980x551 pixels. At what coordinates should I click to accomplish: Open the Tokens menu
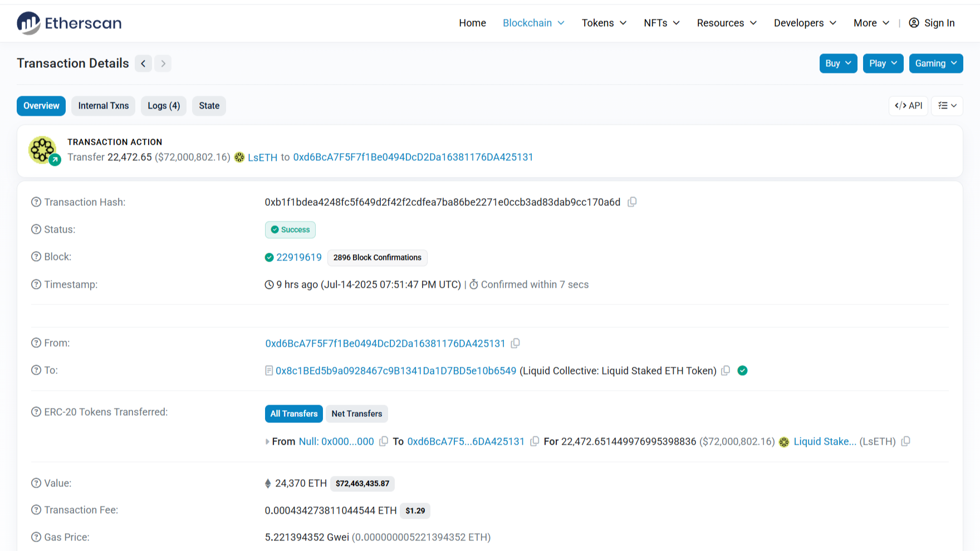(x=604, y=23)
